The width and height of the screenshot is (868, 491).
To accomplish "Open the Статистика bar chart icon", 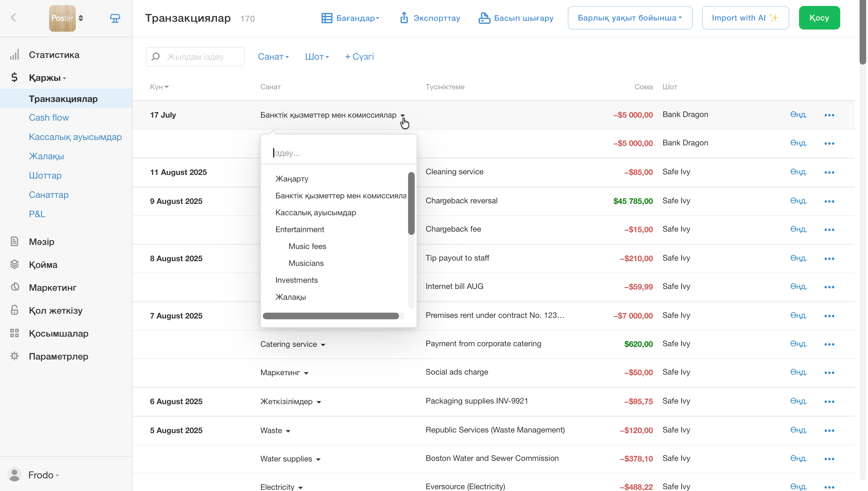I will tap(14, 55).
